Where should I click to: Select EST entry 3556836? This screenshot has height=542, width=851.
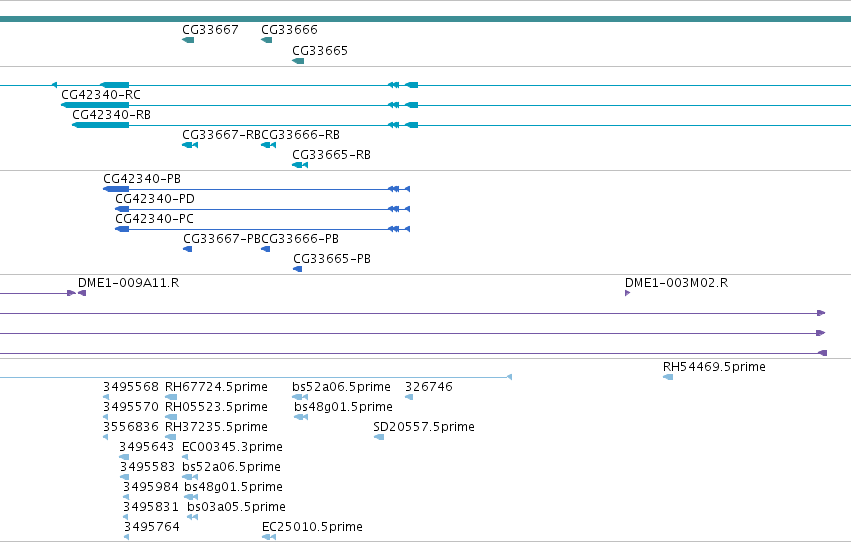tap(131, 428)
